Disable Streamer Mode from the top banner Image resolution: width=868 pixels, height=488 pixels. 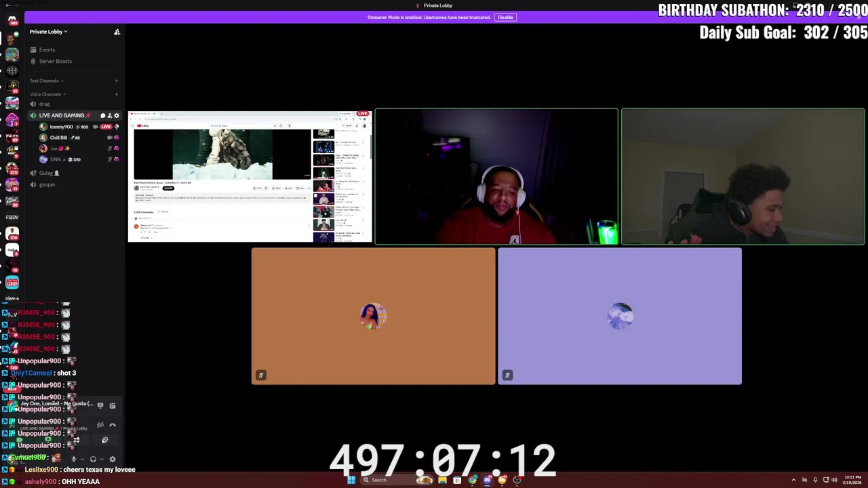tap(505, 17)
